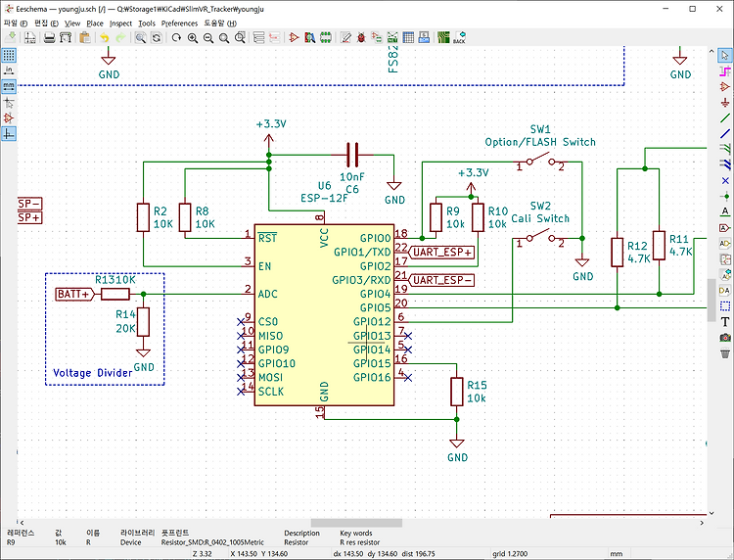Open the Find tool
734x560 pixels.
click(140, 37)
